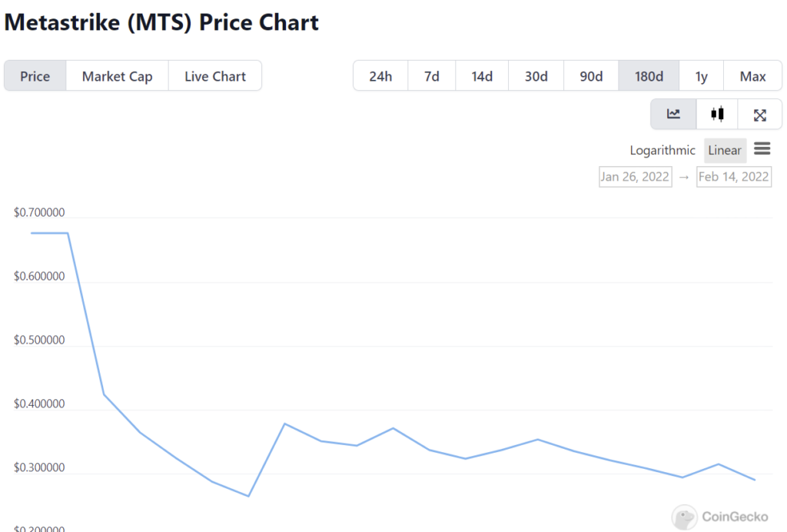
Task: Select the 180d time range
Action: (x=649, y=76)
